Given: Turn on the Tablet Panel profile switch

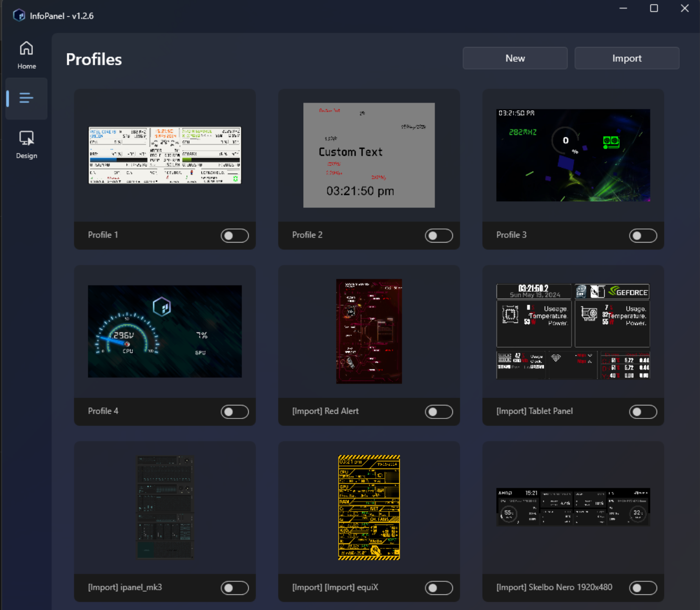Looking at the screenshot, I should coord(643,412).
